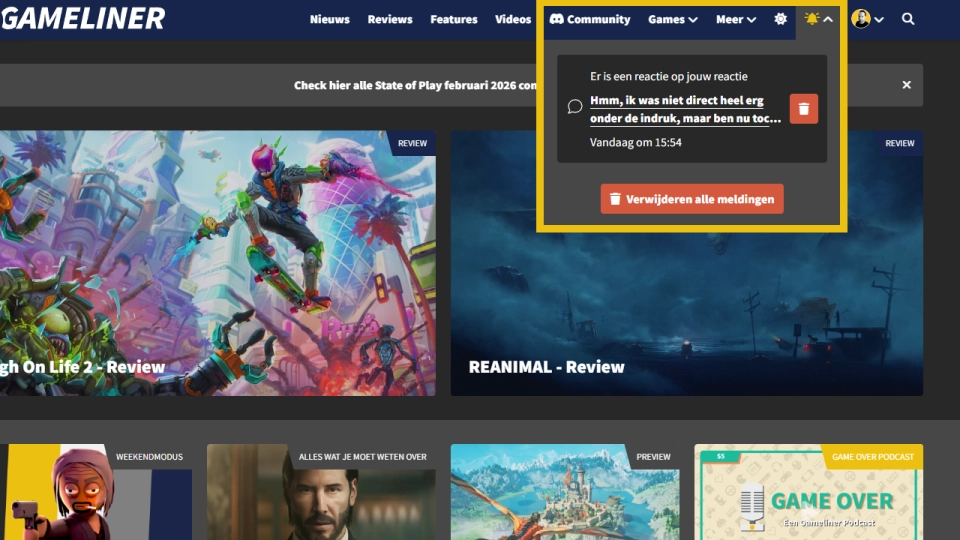Open the High On Life 2 review card
The width and height of the screenshot is (960, 540).
coord(218,263)
